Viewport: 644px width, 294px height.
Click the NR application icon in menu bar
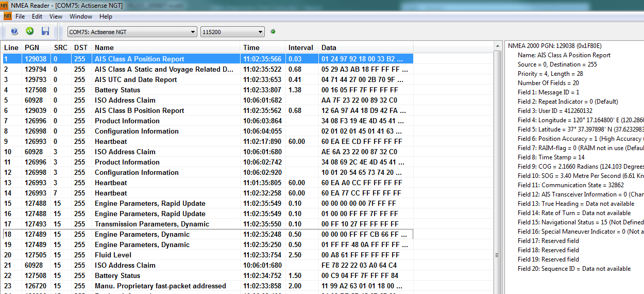(x=8, y=17)
